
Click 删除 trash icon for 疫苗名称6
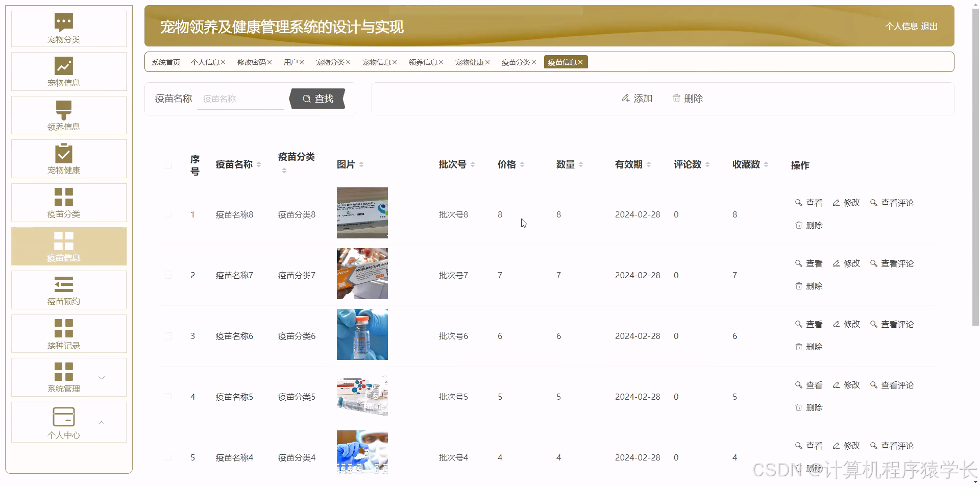799,347
